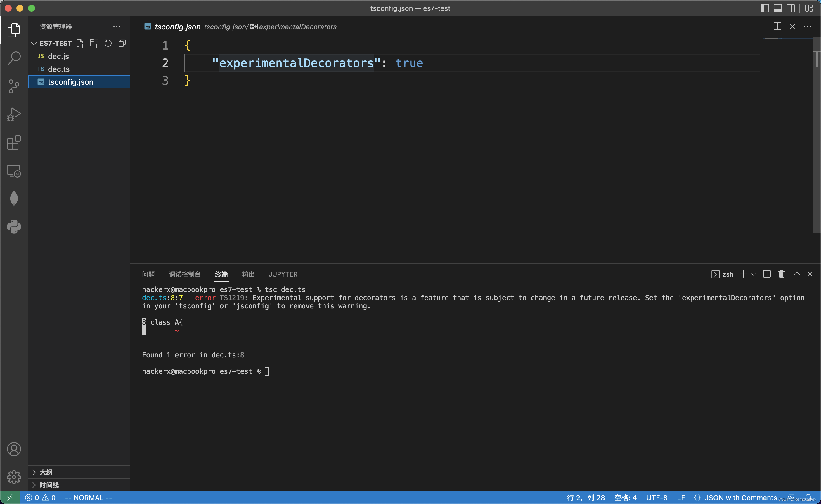821x504 pixels.
Task: Select dec.ts in the explorer
Action: coord(59,69)
